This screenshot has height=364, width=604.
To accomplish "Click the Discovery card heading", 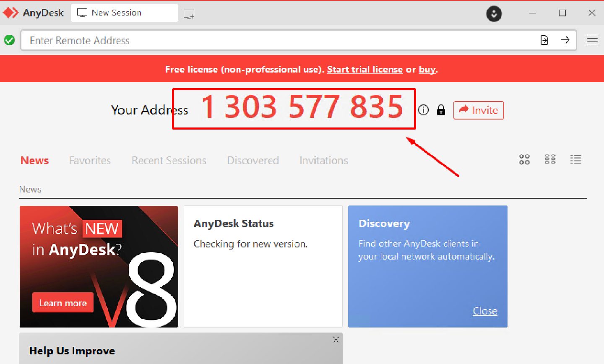I will pyautogui.click(x=384, y=224).
